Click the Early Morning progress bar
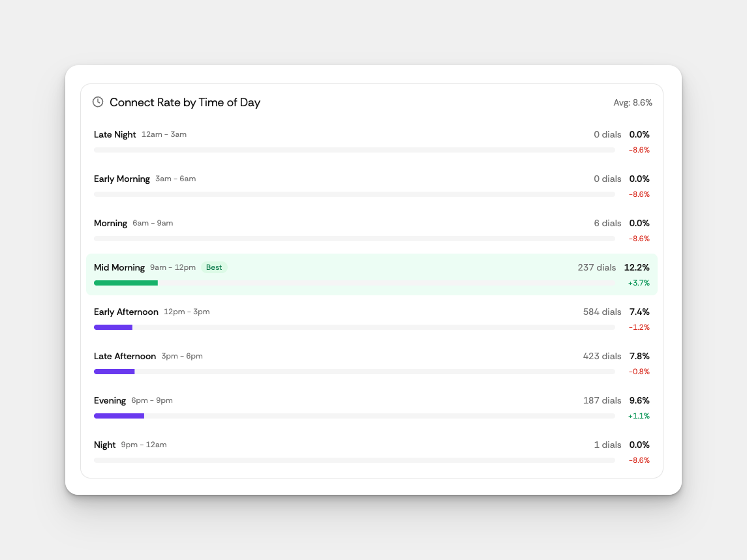This screenshot has width=747, height=560. (x=354, y=194)
